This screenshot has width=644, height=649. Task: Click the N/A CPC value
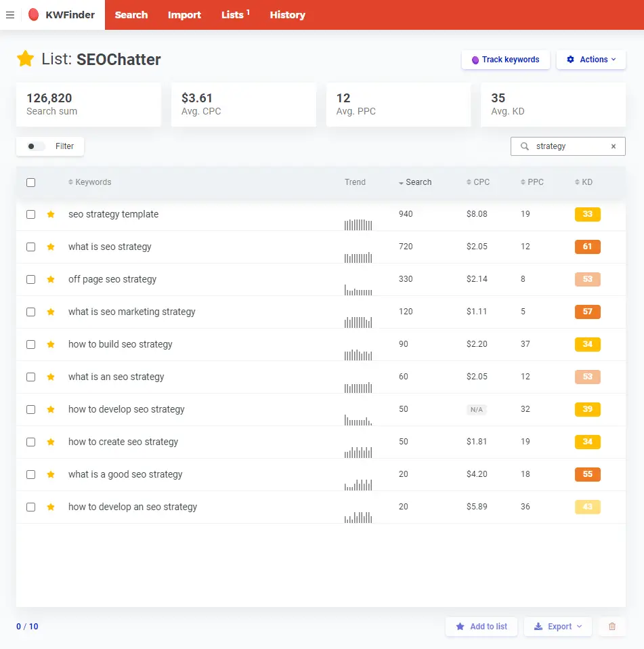pos(477,409)
